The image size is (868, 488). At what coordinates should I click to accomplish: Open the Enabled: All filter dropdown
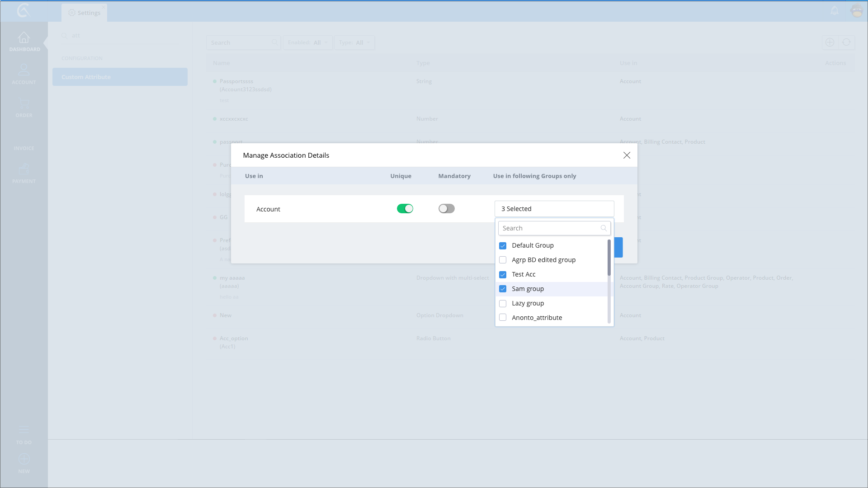point(308,42)
